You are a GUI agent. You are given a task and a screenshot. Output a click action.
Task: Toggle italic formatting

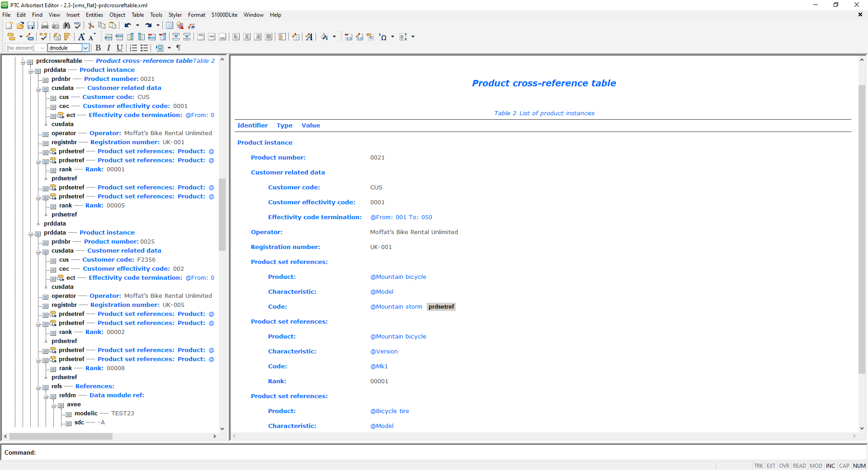point(108,48)
